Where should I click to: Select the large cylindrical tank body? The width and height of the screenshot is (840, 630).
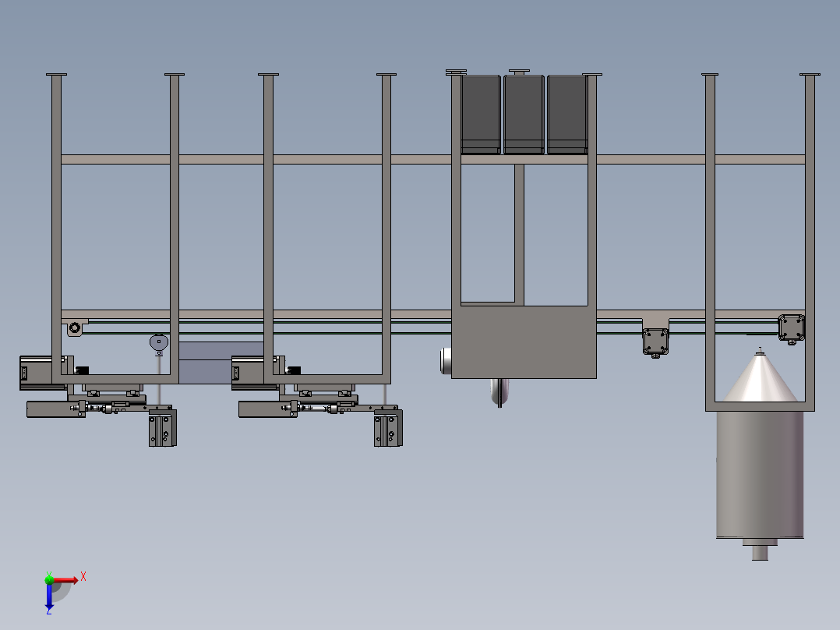coord(761,475)
